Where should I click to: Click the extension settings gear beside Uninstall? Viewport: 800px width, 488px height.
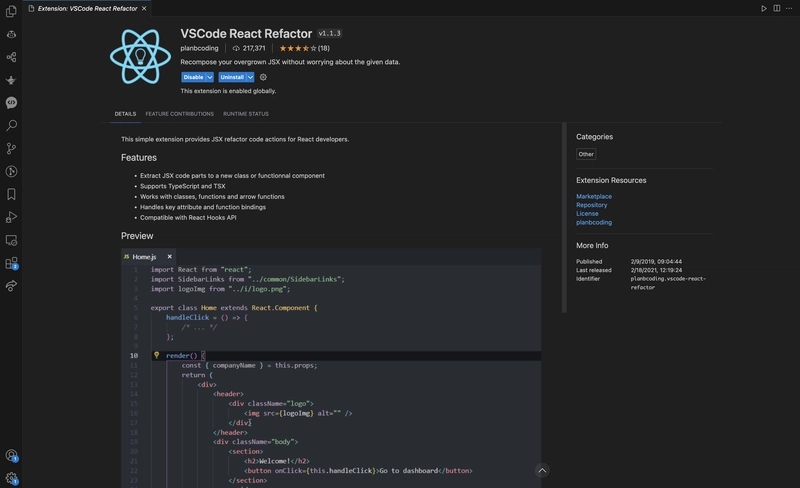tap(263, 77)
